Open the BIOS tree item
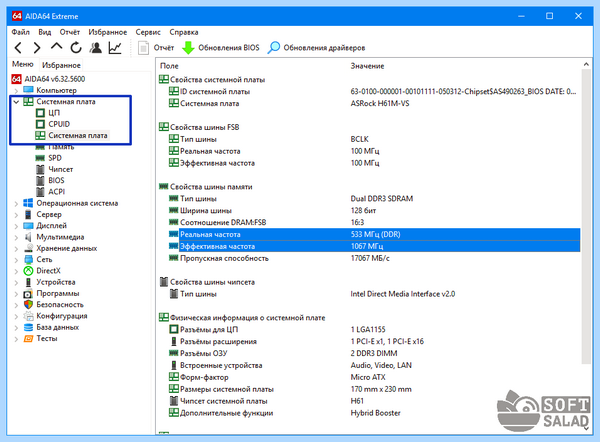The width and height of the screenshot is (600, 442). coord(56,181)
